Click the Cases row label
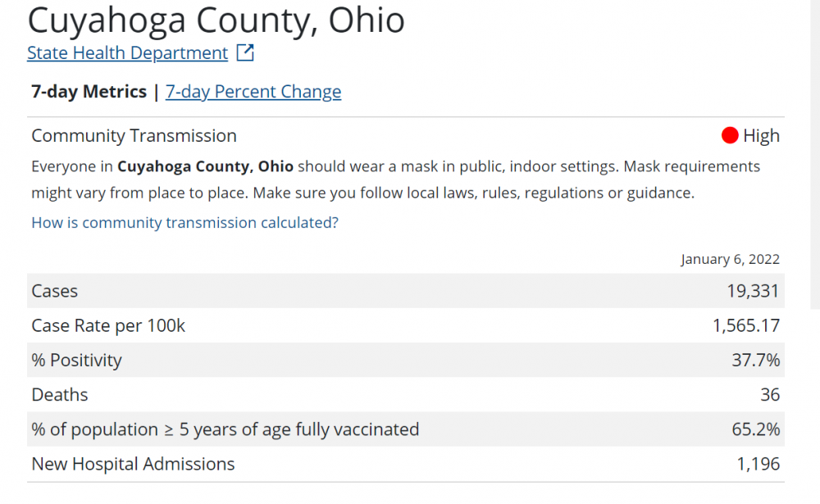Image resolution: width=820 pixels, height=504 pixels. click(x=55, y=291)
